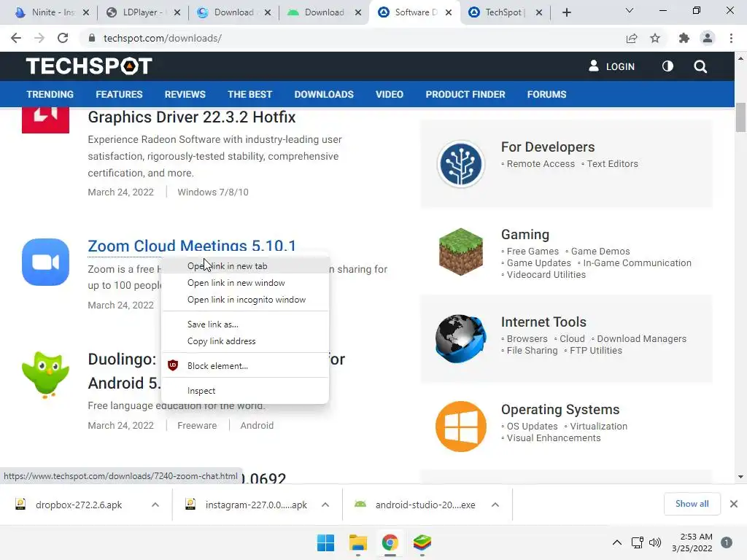
Task: Close the downloads bar
Action: (x=734, y=504)
